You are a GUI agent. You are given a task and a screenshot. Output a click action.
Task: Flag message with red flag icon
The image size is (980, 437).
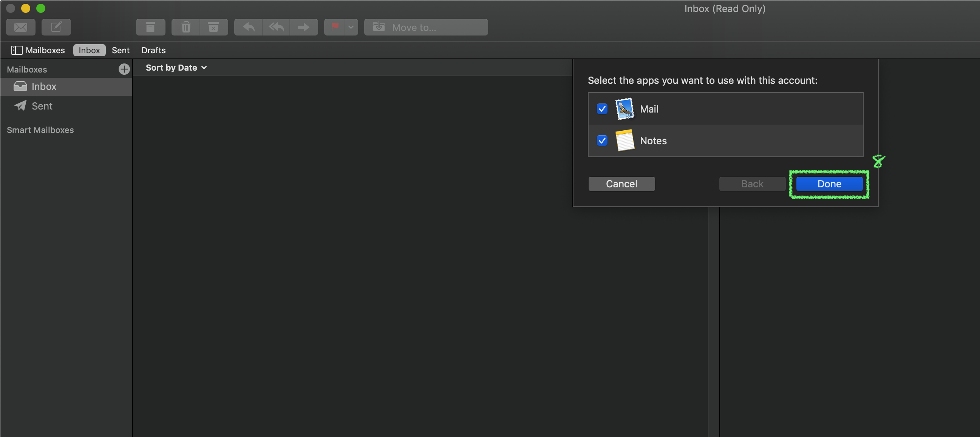(x=335, y=27)
